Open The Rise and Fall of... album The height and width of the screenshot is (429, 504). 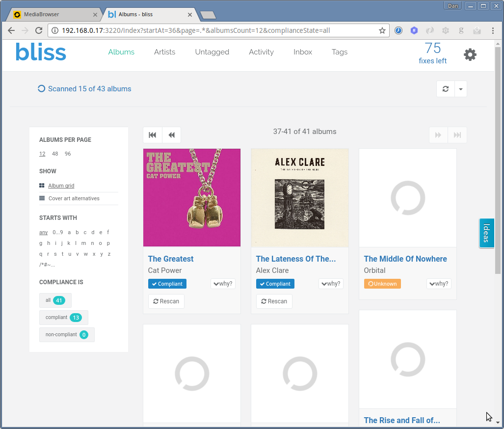(x=402, y=420)
